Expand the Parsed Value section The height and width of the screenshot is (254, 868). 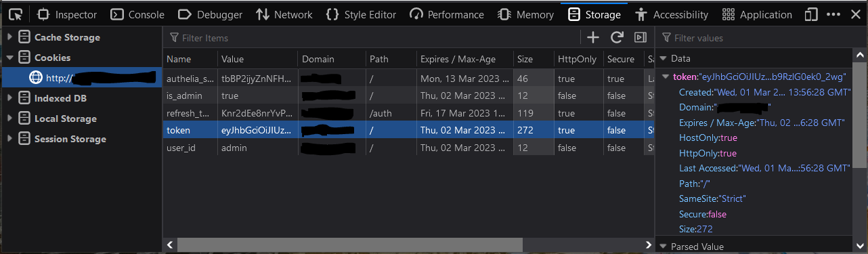pos(664,247)
